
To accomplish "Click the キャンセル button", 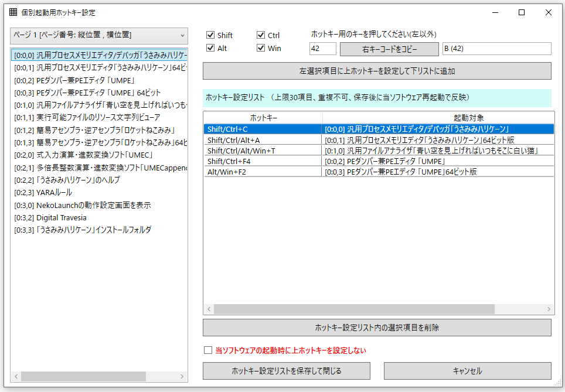I will click(x=467, y=371).
